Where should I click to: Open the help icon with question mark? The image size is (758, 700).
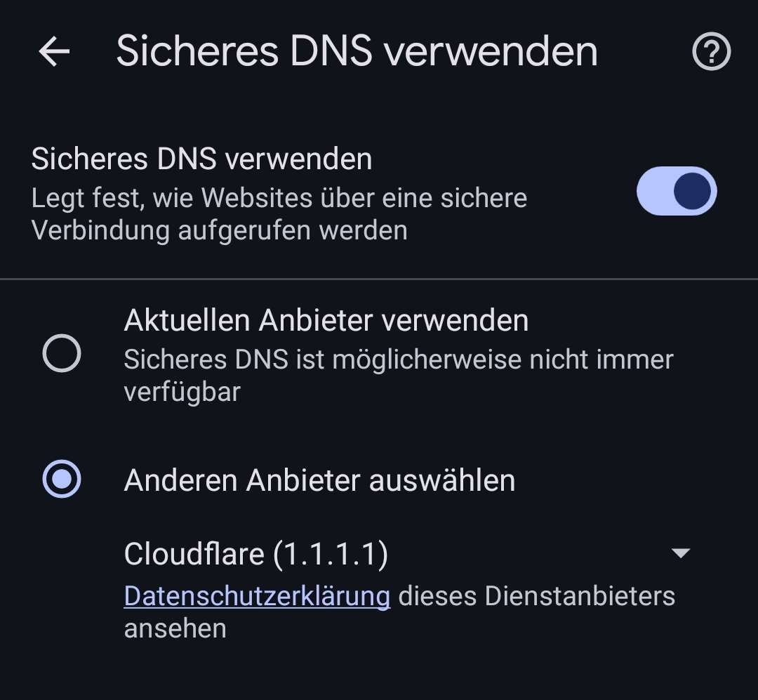click(x=711, y=52)
